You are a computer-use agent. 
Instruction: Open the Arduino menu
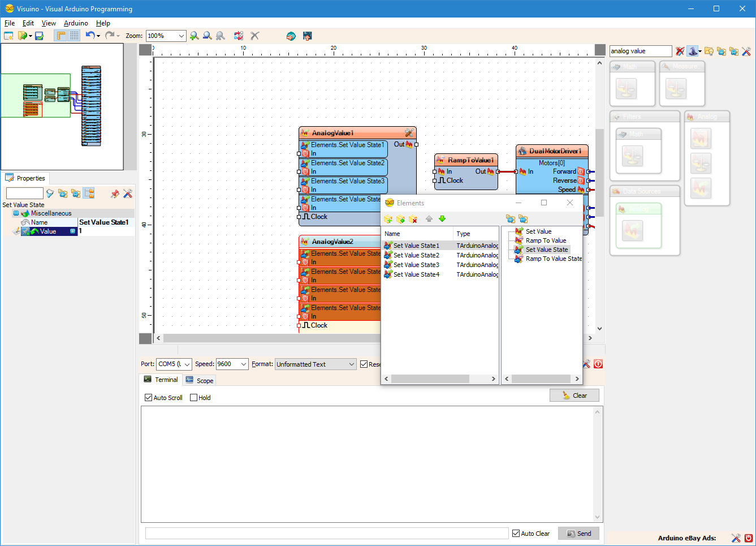76,23
